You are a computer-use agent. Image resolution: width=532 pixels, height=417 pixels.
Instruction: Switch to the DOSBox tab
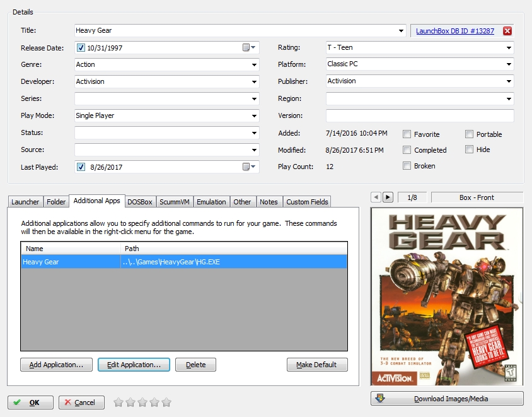pos(140,202)
